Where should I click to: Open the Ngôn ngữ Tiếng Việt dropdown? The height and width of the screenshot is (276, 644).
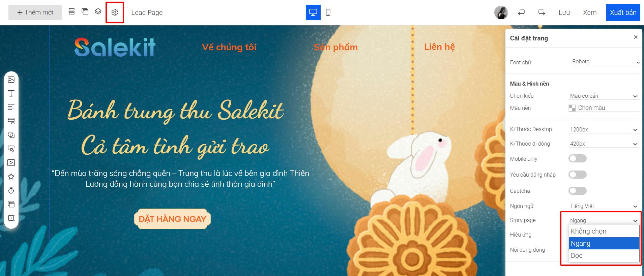604,206
